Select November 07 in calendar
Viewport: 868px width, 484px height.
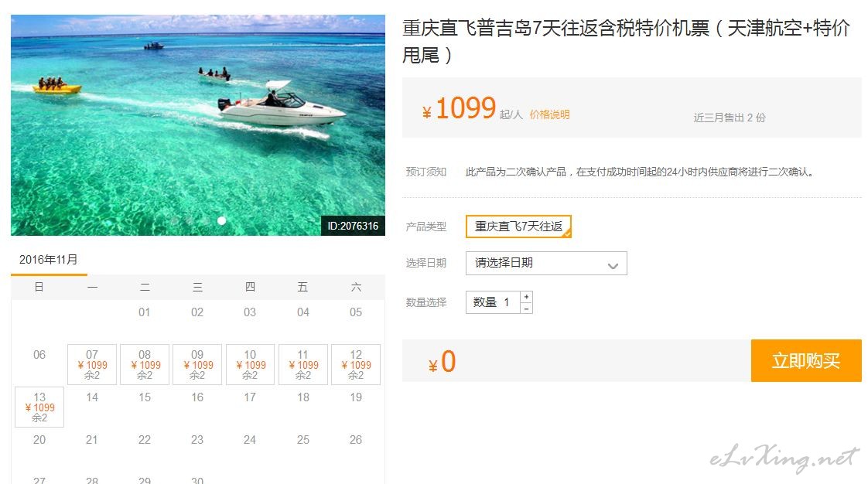[x=92, y=364]
